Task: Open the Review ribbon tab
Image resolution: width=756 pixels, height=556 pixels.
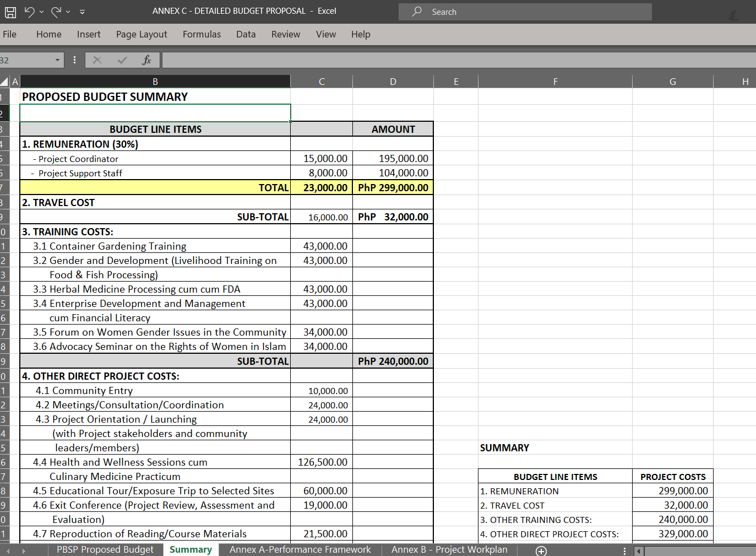Action: [x=286, y=34]
